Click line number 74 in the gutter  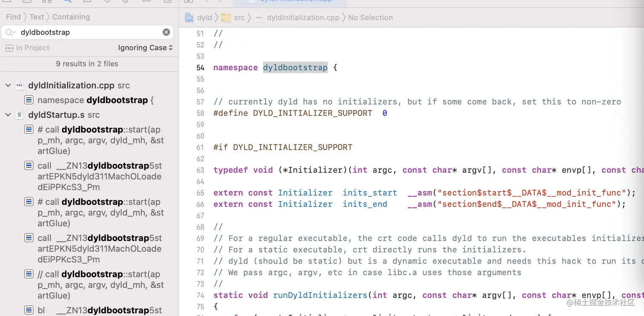click(200, 295)
